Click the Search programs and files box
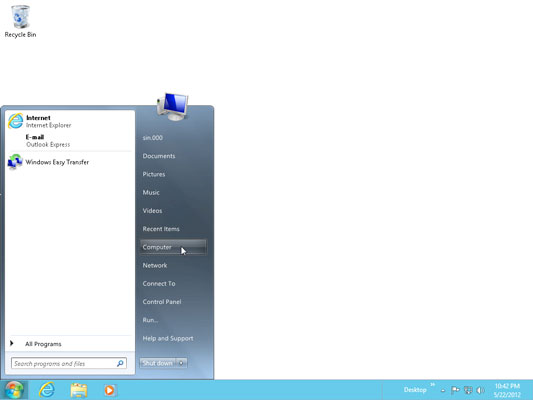533x400 pixels. 69,363
